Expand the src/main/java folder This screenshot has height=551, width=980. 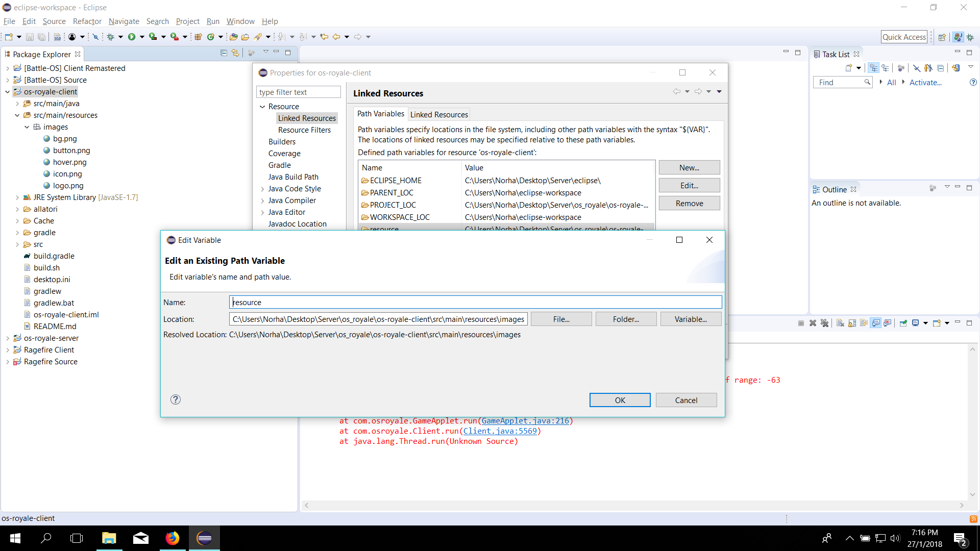point(17,104)
